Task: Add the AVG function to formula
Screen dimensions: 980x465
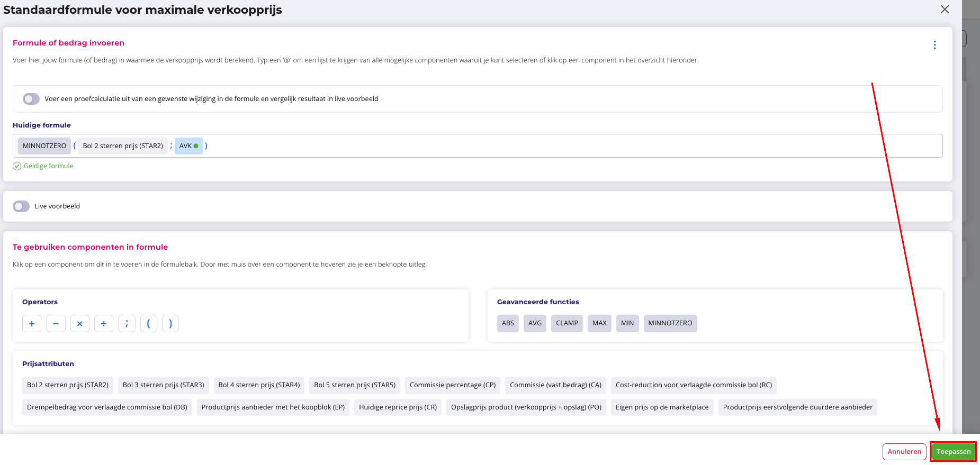Action: (x=535, y=323)
